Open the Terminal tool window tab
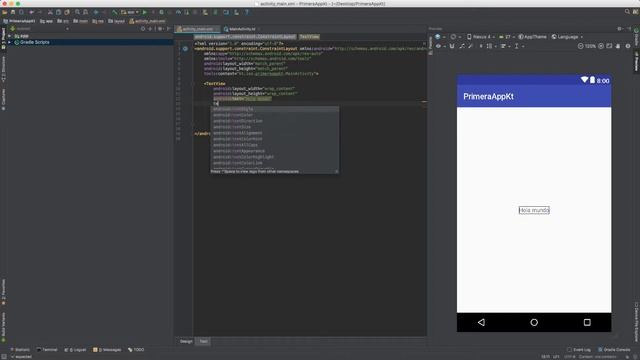Screen dimensions: 640x360 47,350
